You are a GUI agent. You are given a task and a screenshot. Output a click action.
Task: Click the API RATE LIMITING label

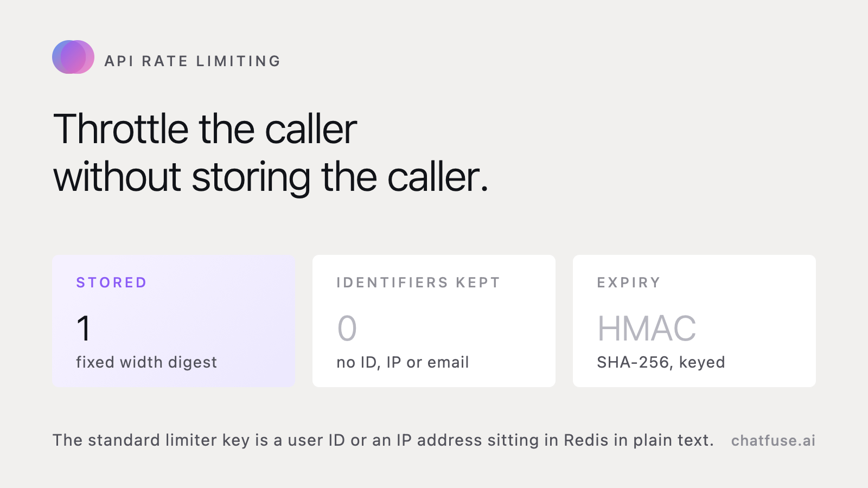(193, 61)
